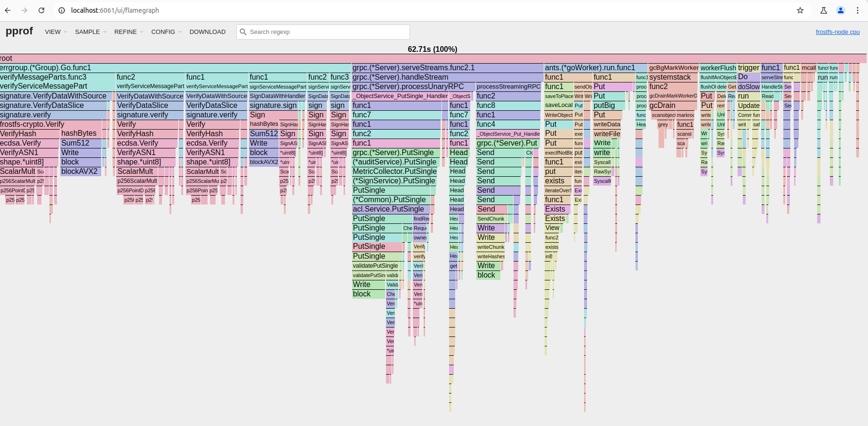This screenshot has height=426, width=868.
Task: Select the writeFile frame
Action: pos(607,134)
